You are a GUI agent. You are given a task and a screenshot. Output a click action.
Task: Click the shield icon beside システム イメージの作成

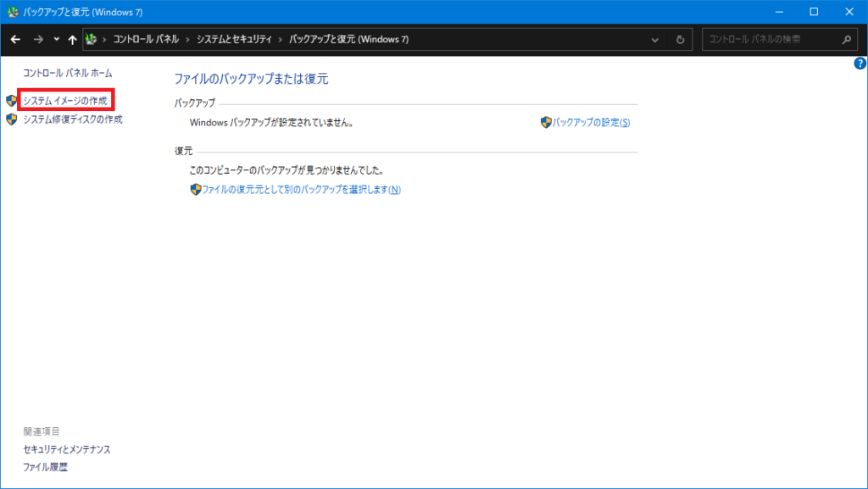pos(12,101)
